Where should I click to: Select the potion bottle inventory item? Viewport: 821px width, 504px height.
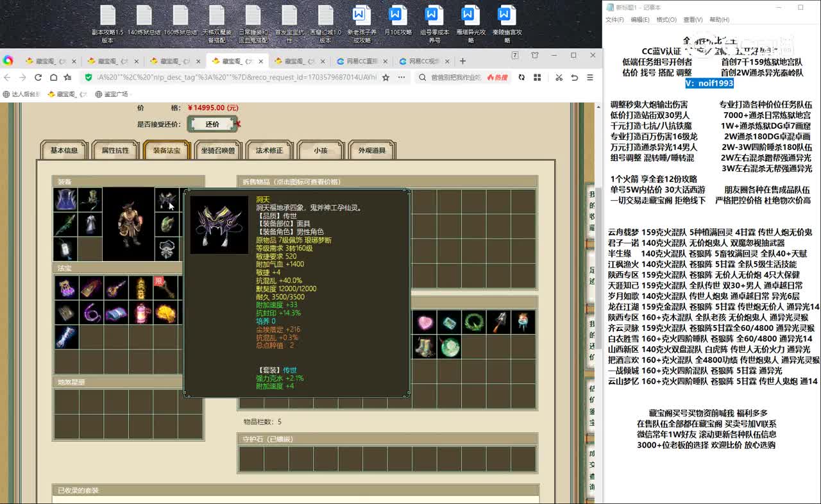(523, 322)
